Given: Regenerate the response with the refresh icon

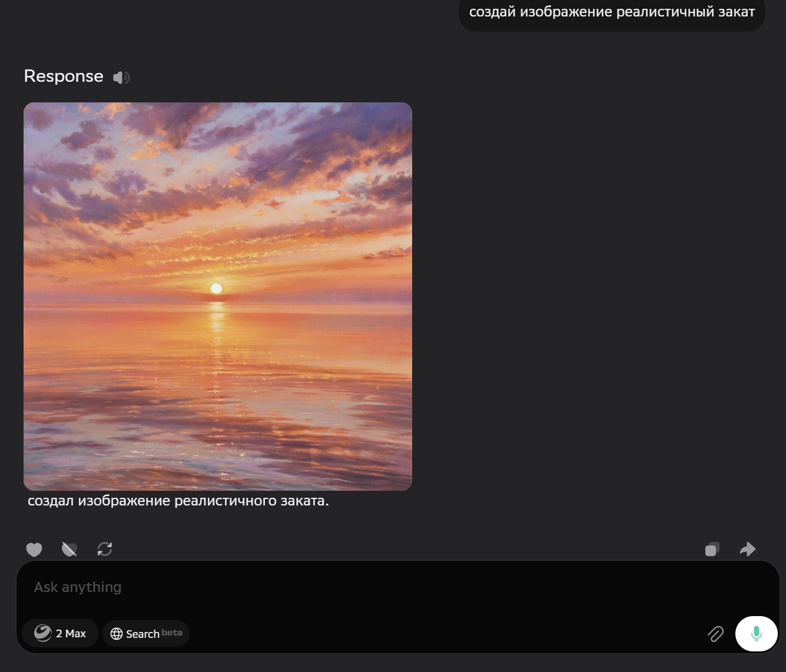Looking at the screenshot, I should tap(105, 549).
